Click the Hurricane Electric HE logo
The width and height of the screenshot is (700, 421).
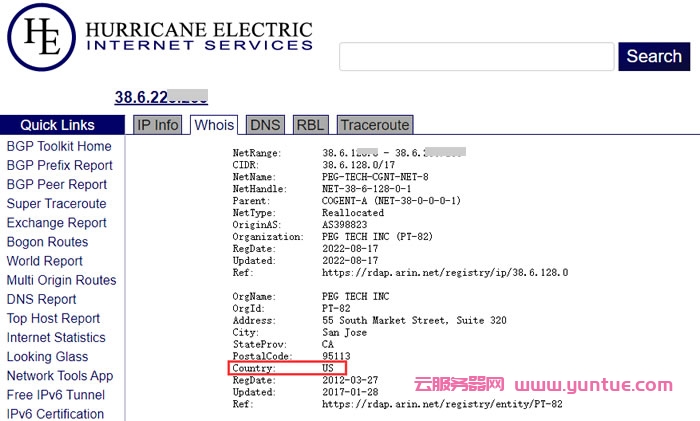click(41, 38)
